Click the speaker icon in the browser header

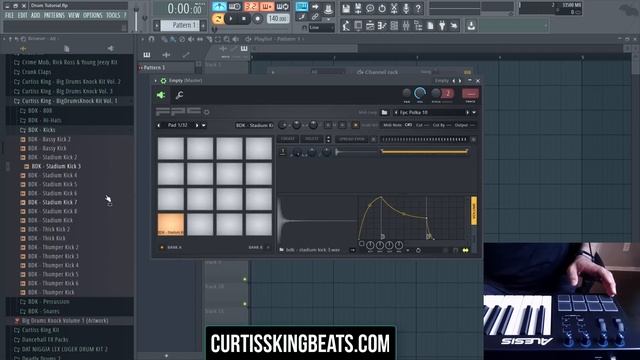(x=110, y=48)
